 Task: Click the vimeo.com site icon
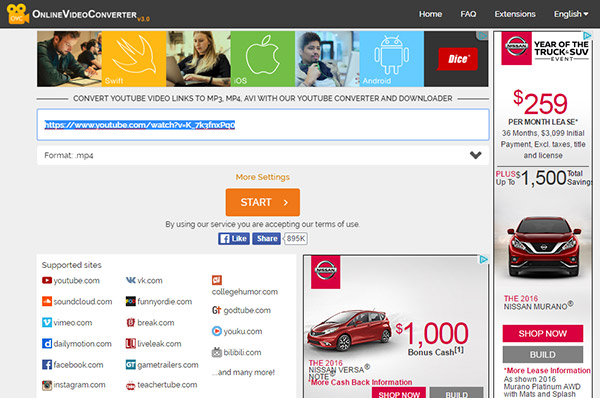pyautogui.click(x=47, y=323)
